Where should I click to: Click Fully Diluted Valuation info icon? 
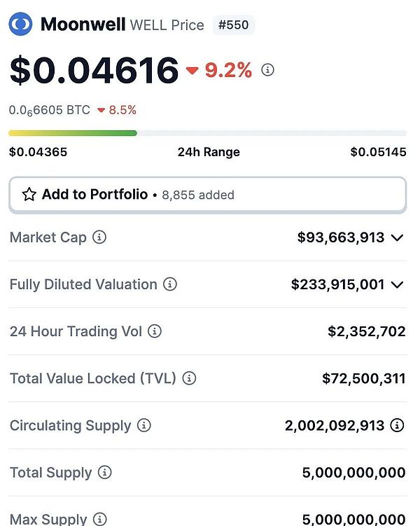click(x=170, y=284)
